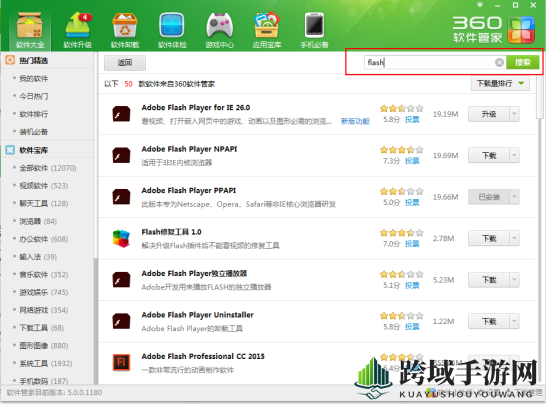Click 下载 for Flash Player独立播放器
Viewport: 546px width, 404px height.
point(489,280)
